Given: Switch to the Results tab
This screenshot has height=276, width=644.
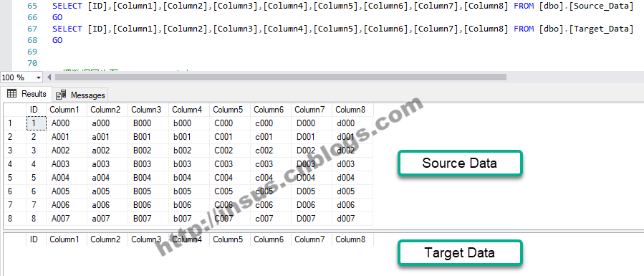Looking at the screenshot, I should [x=27, y=94].
